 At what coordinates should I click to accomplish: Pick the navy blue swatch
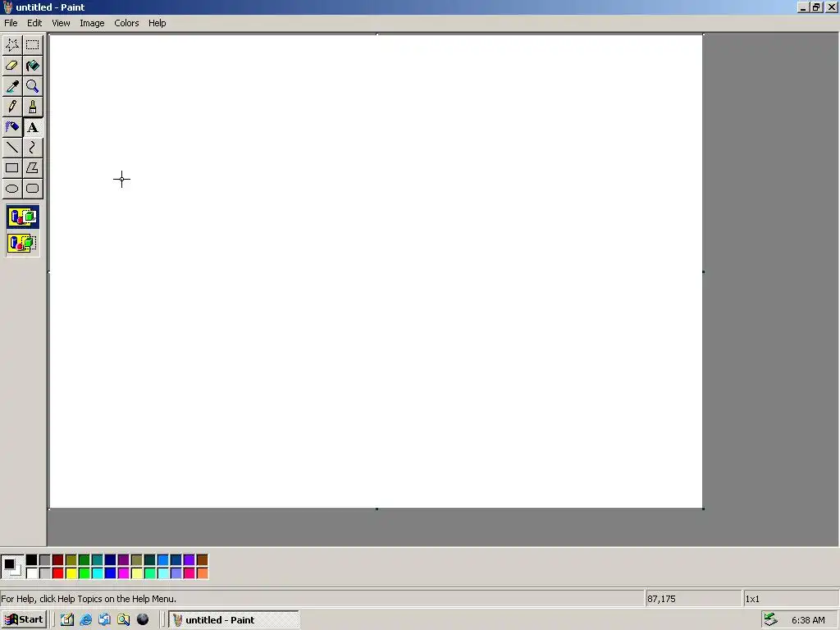coord(111,560)
